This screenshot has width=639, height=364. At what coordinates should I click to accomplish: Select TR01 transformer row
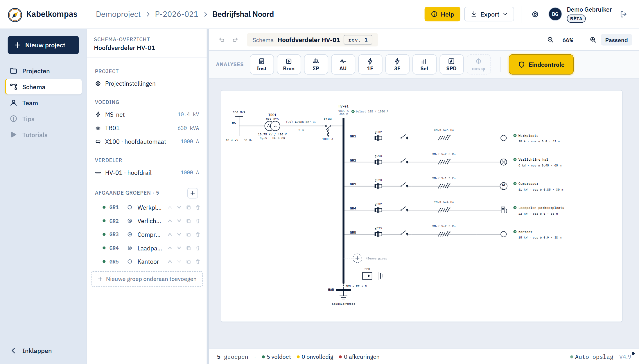[147, 128]
